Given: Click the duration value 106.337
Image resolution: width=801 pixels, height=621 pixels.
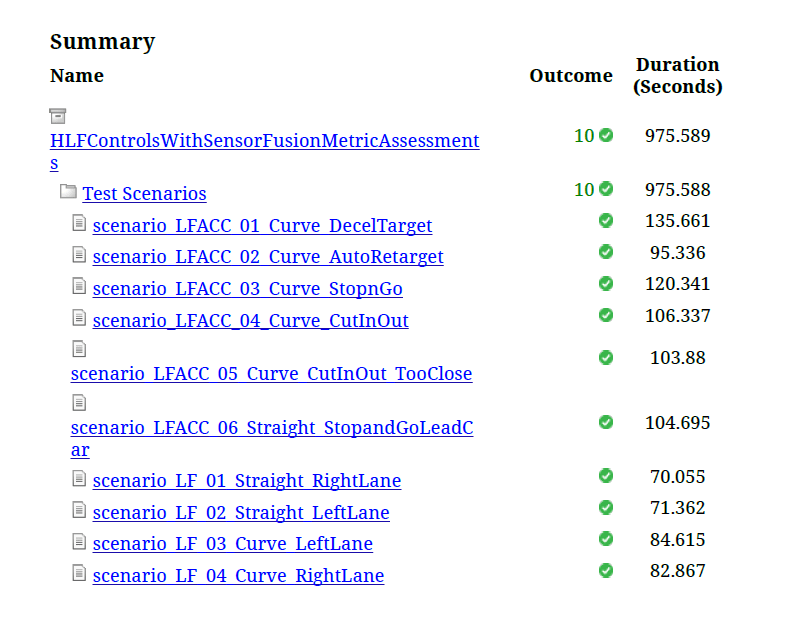Looking at the screenshot, I should click(x=677, y=316).
